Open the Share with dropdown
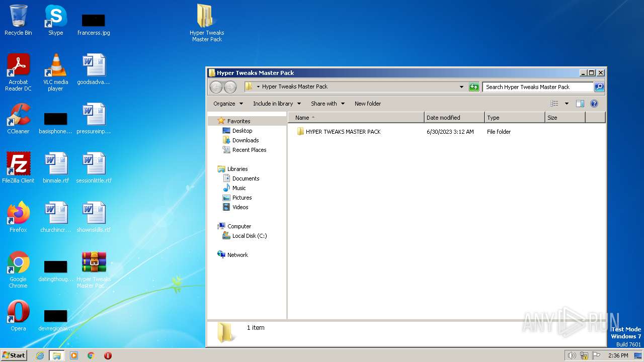The width and height of the screenshot is (644, 362). [x=328, y=104]
